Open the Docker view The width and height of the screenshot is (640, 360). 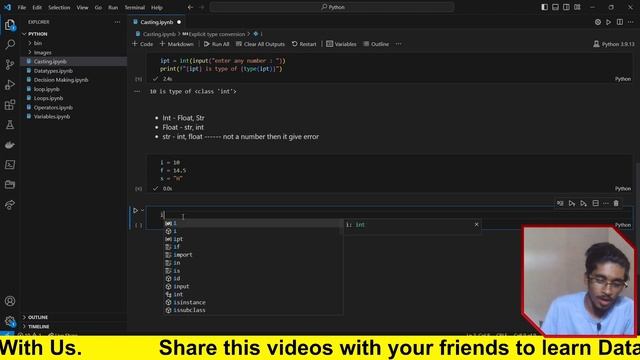tap(10, 144)
